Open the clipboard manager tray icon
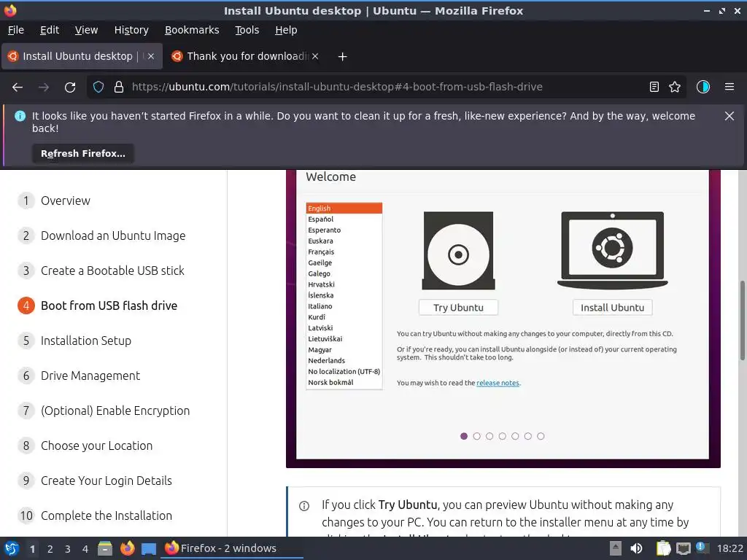Viewport: 747px width, 560px height. pos(664,548)
